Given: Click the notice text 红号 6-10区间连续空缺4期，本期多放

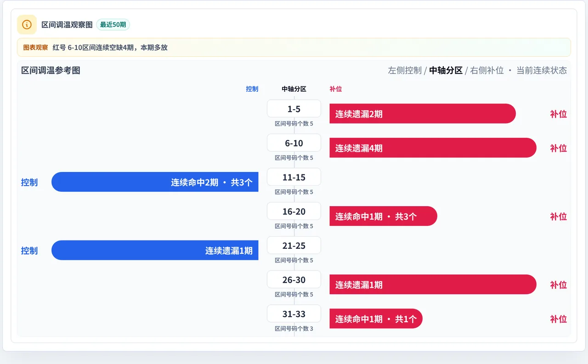Looking at the screenshot, I should (110, 47).
